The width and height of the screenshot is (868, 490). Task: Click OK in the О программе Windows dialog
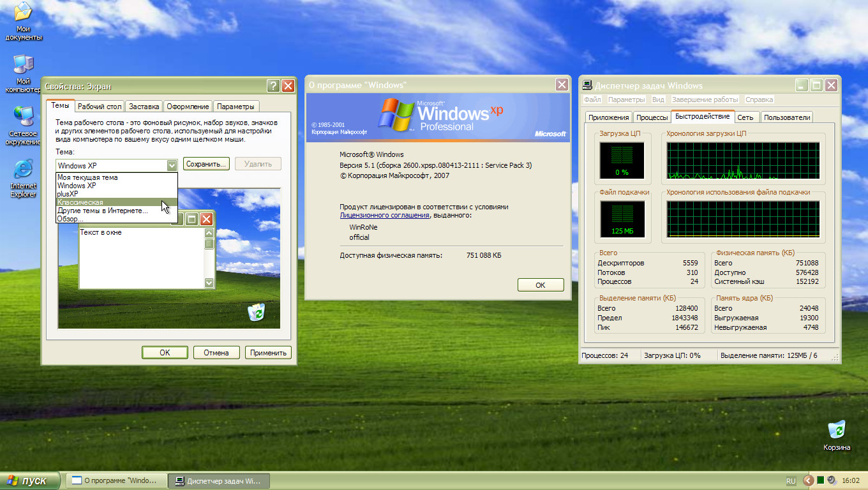541,285
